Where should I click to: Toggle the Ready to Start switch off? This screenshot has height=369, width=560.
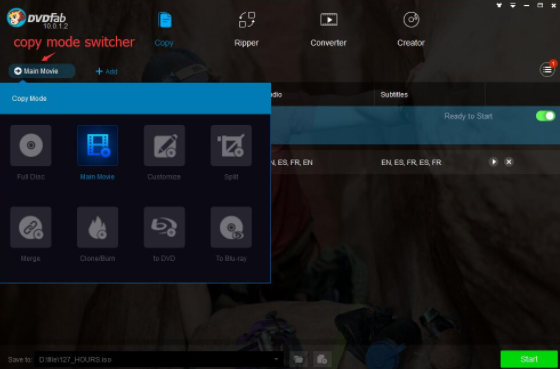coord(545,116)
